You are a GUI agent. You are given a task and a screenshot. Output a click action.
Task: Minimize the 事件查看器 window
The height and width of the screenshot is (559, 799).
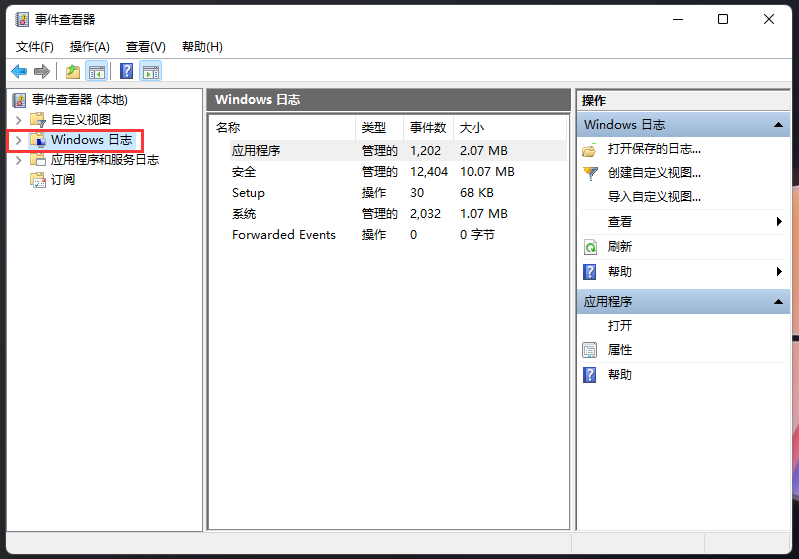click(x=678, y=19)
